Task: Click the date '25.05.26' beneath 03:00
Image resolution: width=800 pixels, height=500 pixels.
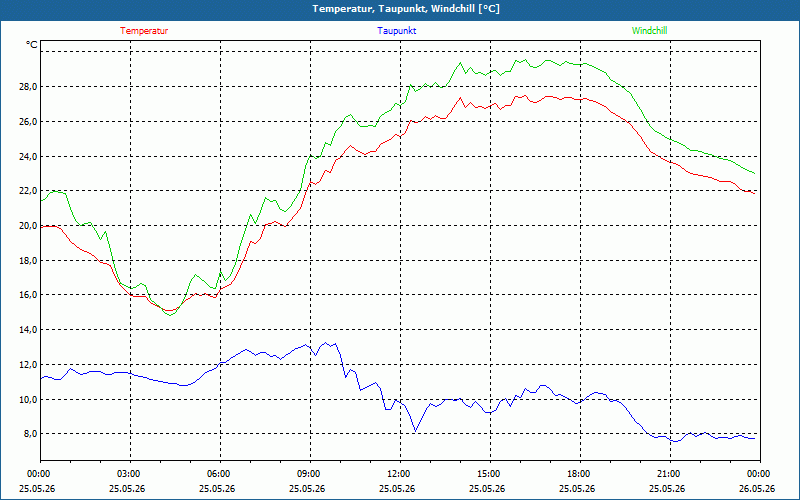Action: tap(127, 489)
